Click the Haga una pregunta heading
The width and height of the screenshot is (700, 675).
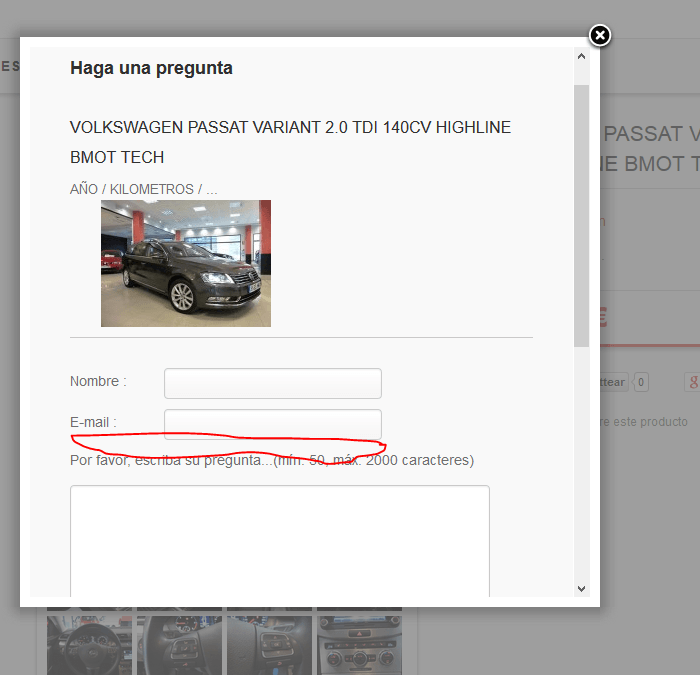(151, 68)
